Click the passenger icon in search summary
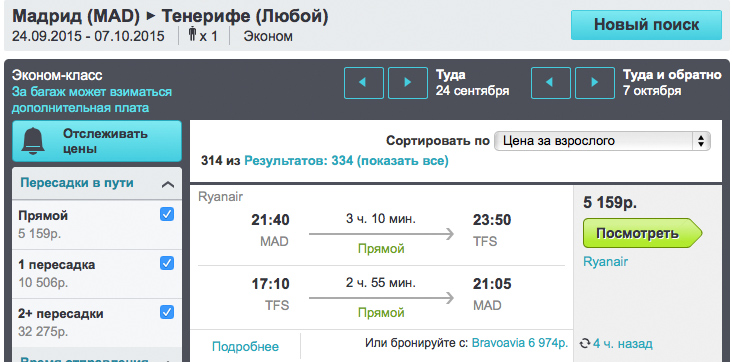 [192, 35]
